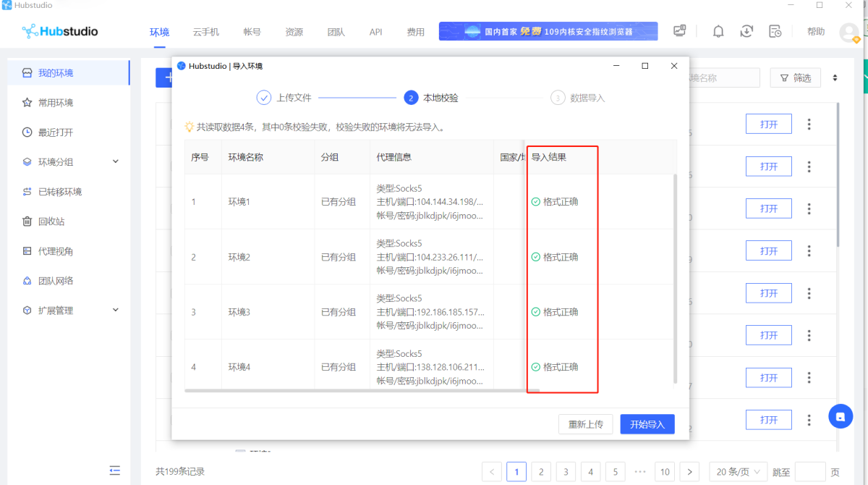
Task: Open the notification bell
Action: (x=718, y=31)
